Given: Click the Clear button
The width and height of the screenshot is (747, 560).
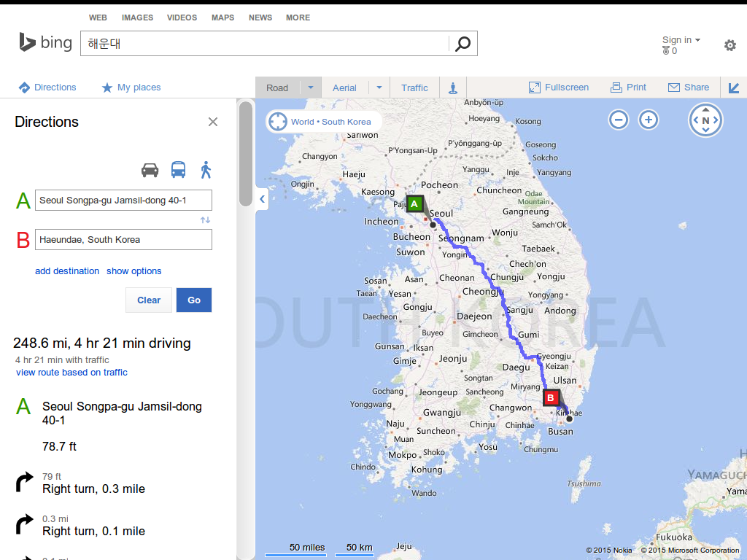Looking at the screenshot, I should pos(149,300).
